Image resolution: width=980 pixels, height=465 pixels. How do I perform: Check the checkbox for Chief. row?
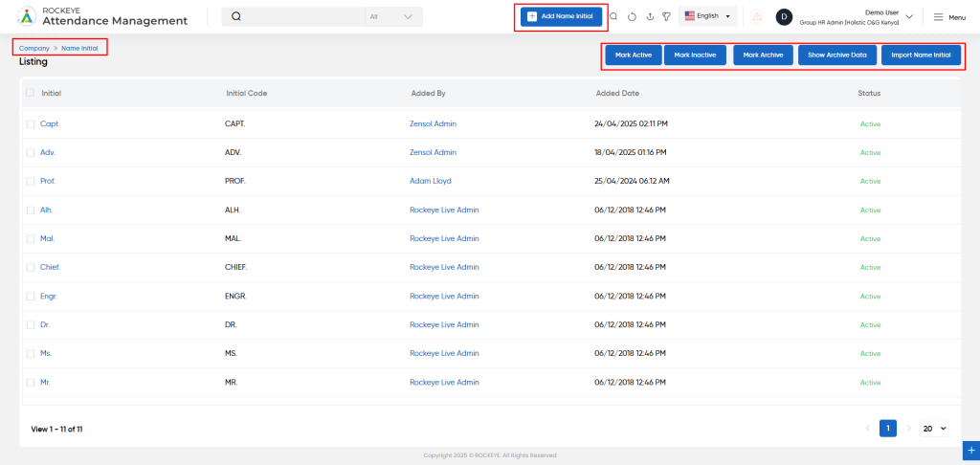coord(31,268)
